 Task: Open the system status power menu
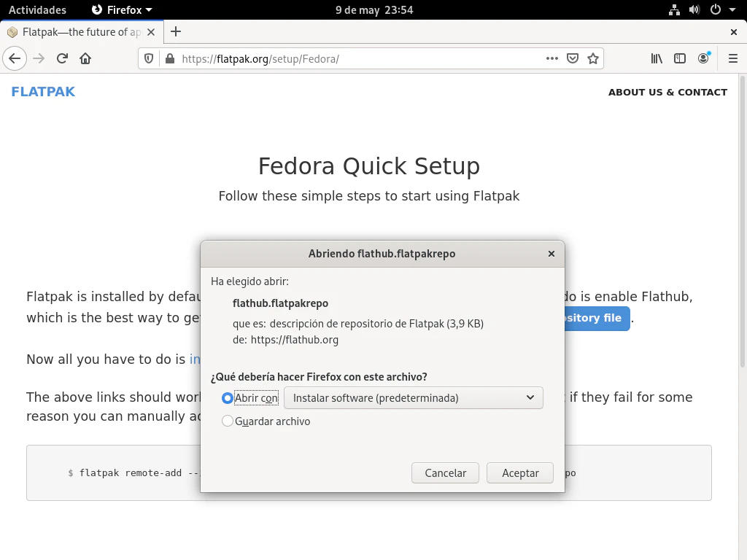pyautogui.click(x=719, y=10)
